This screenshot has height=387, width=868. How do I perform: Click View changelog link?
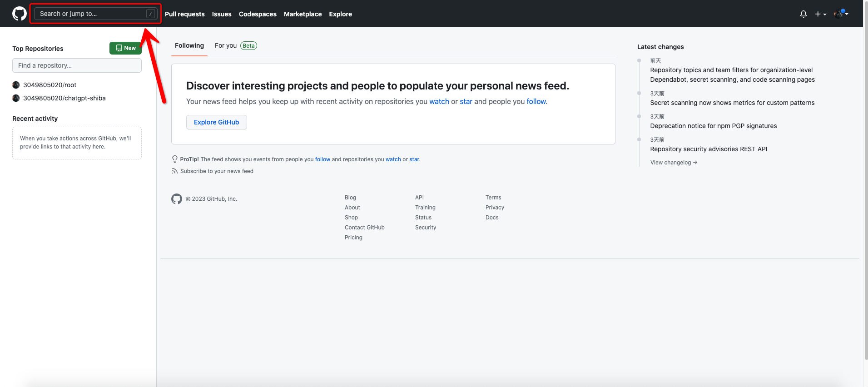(674, 163)
